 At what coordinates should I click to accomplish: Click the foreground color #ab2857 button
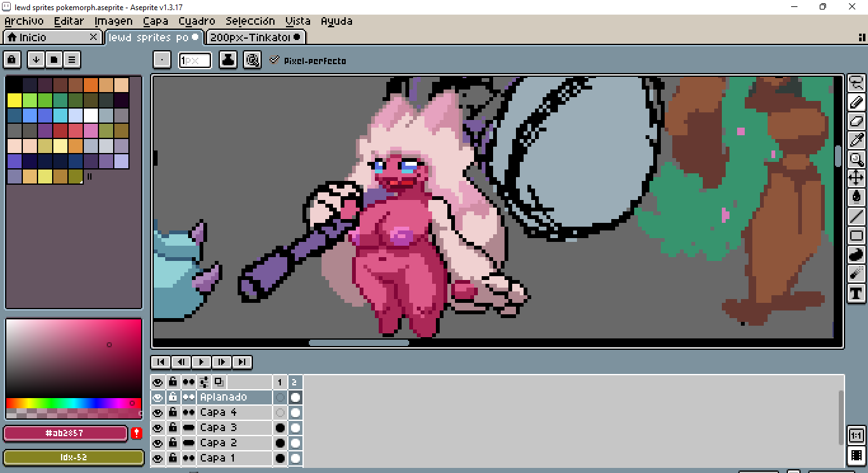[x=65, y=433]
